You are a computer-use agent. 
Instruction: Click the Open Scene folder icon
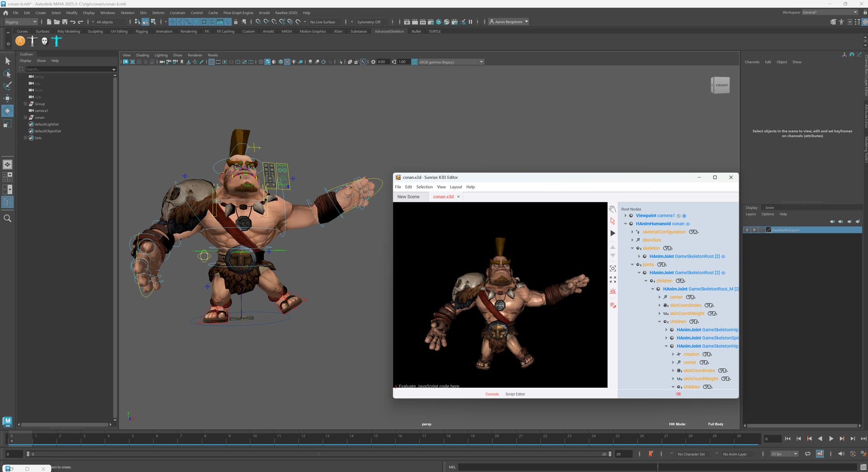click(x=57, y=22)
